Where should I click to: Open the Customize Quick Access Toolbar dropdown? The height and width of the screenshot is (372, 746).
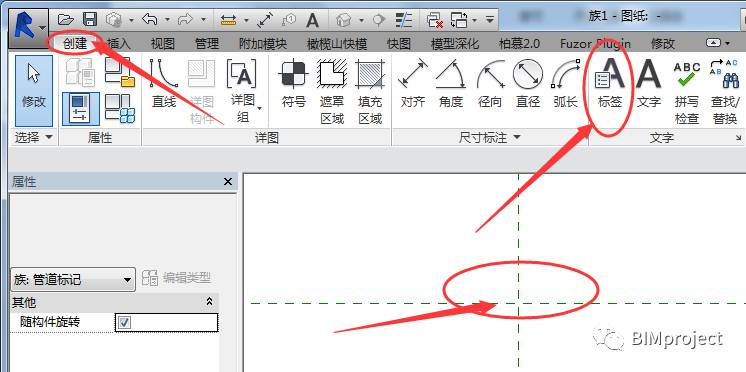(490, 20)
